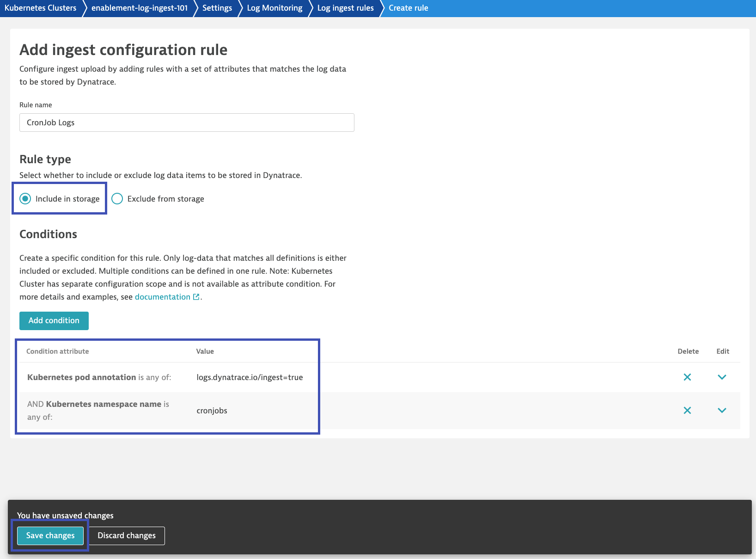
Task: Click the Kubernetes namespace name condition text
Action: pyautogui.click(x=98, y=410)
